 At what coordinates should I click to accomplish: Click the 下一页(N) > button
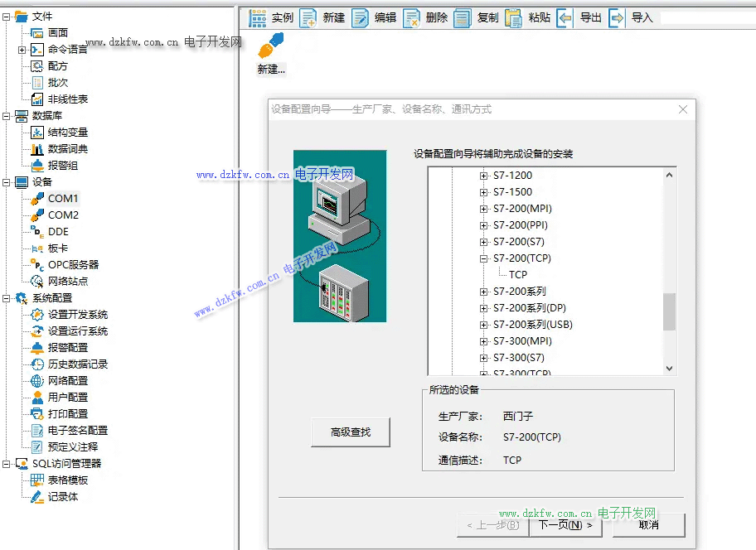coord(565,524)
